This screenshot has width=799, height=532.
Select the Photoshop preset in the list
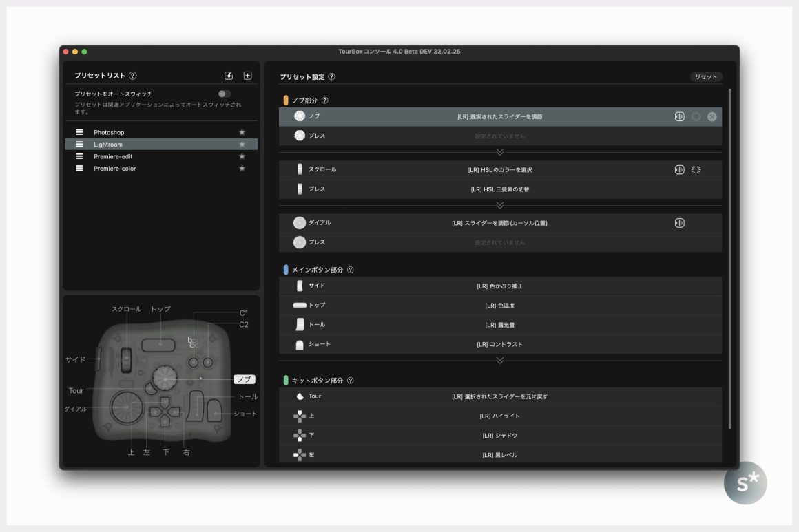point(109,132)
